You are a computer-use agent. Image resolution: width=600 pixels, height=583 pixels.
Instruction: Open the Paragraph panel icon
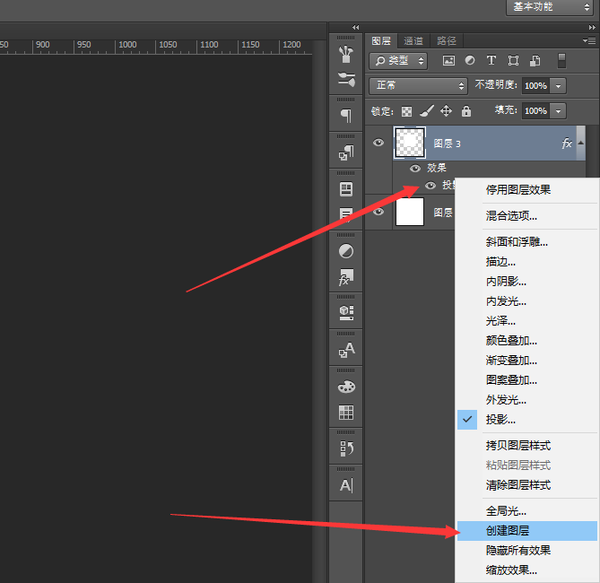click(346, 116)
